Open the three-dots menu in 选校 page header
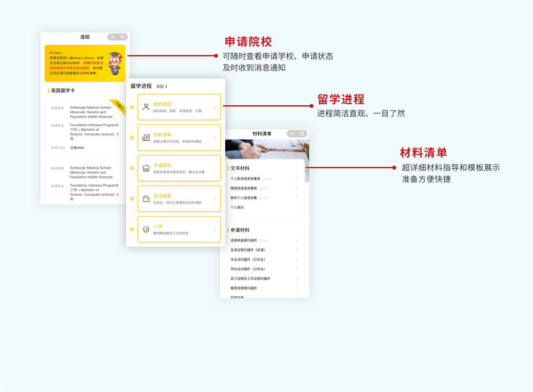The width and height of the screenshot is (533, 392). point(113,37)
